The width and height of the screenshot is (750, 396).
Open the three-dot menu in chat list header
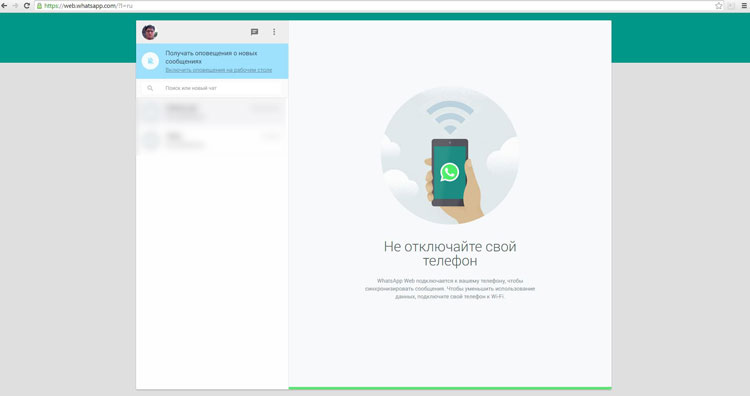[x=274, y=32]
